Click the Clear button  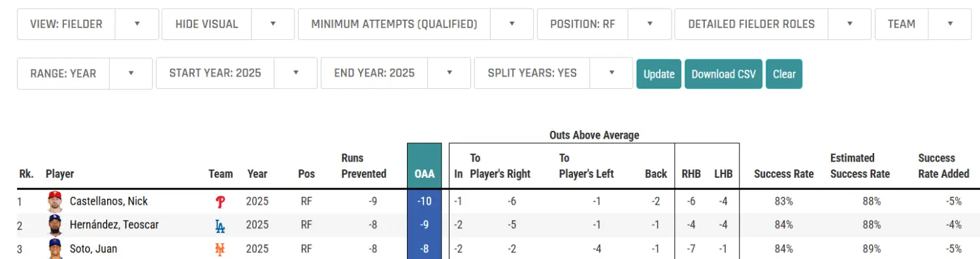(x=784, y=74)
